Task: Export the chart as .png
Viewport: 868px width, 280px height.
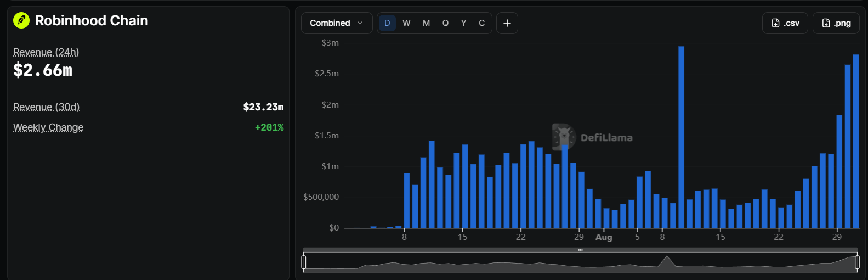Action: coord(836,23)
